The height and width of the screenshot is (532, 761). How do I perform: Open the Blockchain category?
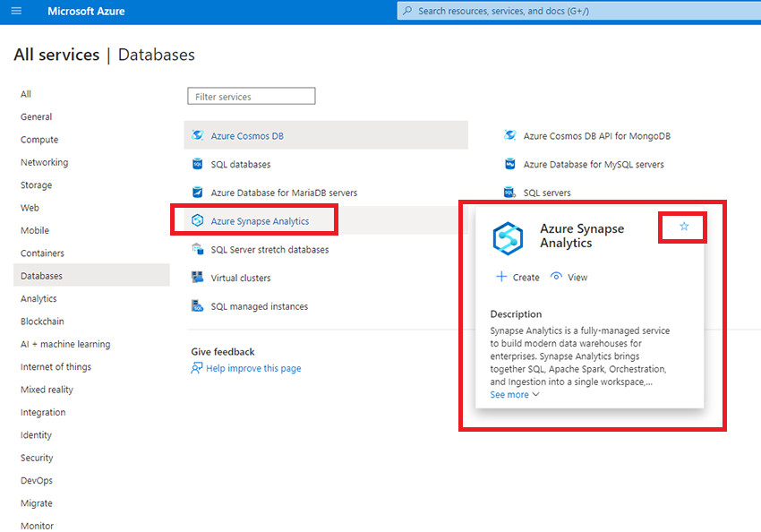pyautogui.click(x=42, y=322)
